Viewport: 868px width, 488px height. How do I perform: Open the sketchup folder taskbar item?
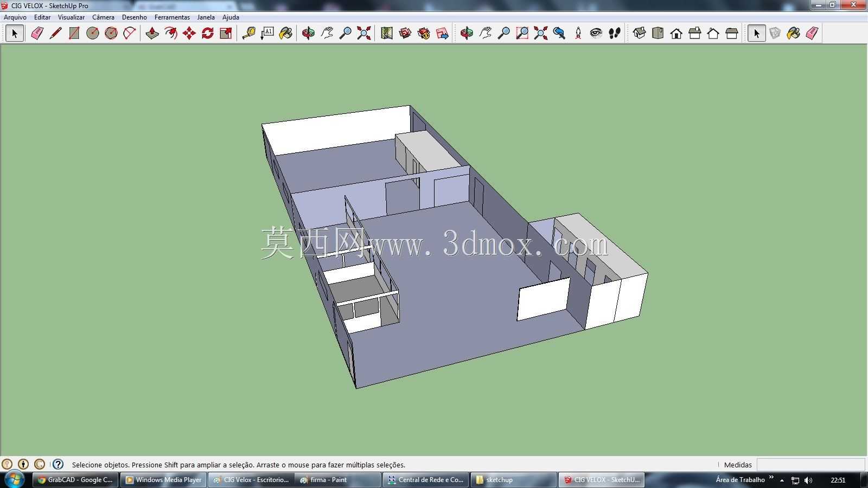coord(514,480)
